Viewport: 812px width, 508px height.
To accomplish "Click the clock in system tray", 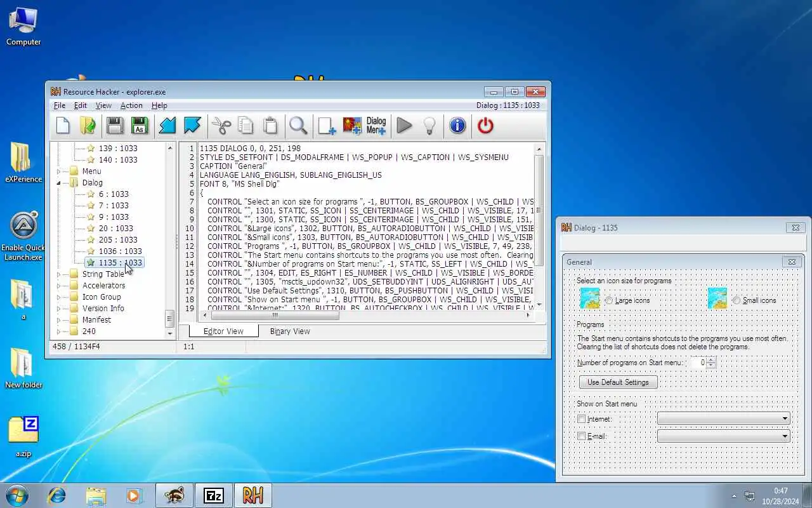I will click(780, 495).
